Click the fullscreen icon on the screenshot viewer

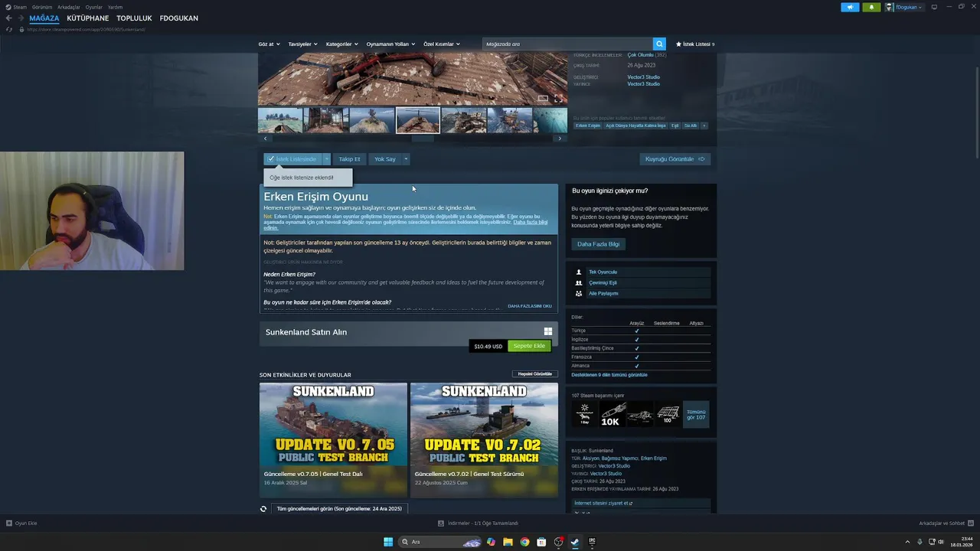(558, 98)
